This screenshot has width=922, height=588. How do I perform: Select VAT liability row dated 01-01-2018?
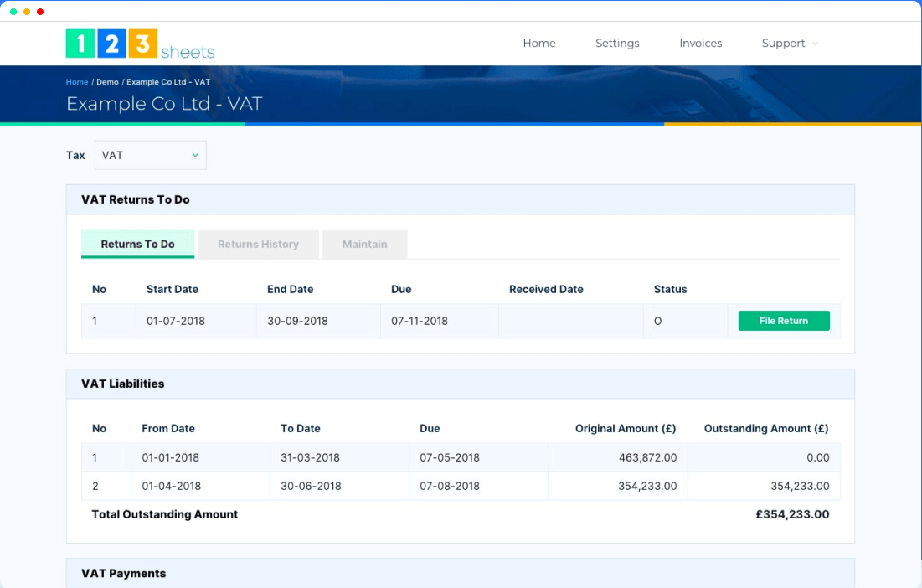pyautogui.click(x=335, y=457)
